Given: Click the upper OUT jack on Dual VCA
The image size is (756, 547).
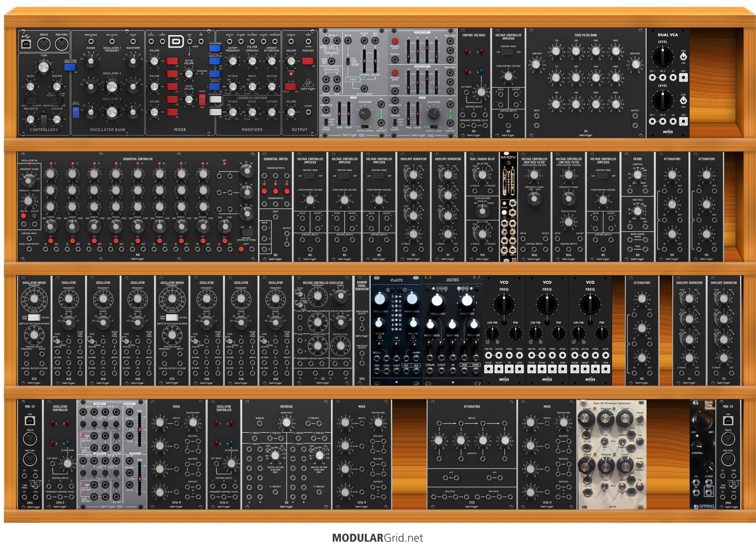Looking at the screenshot, I should point(683,78).
